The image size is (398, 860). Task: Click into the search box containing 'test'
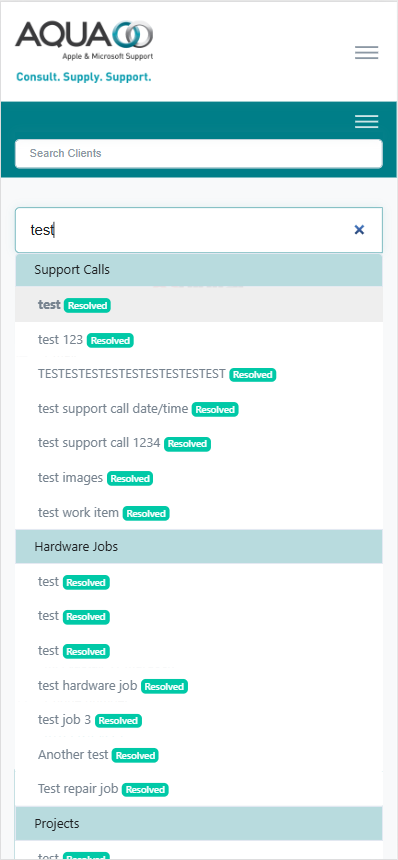point(198,230)
